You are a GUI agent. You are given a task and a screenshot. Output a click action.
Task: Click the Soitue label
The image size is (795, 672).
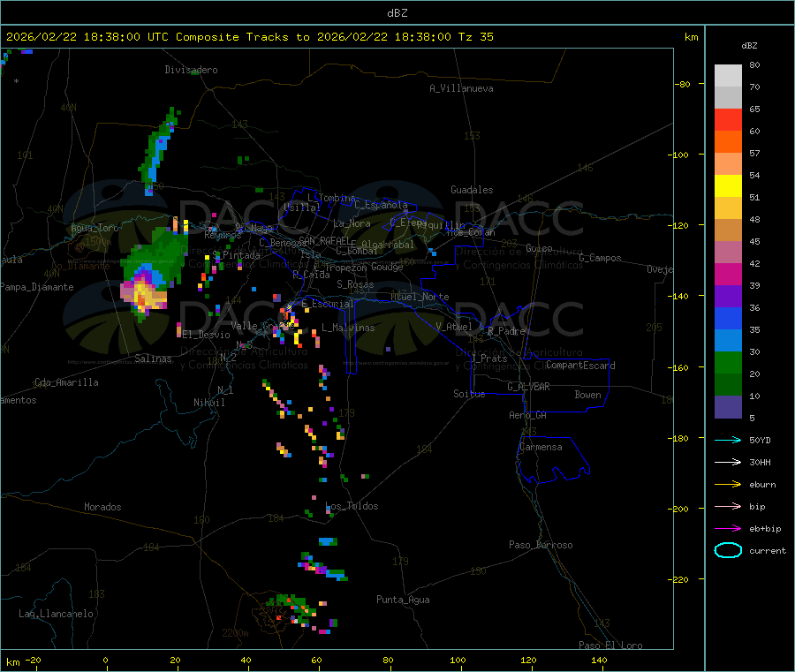[x=469, y=394]
